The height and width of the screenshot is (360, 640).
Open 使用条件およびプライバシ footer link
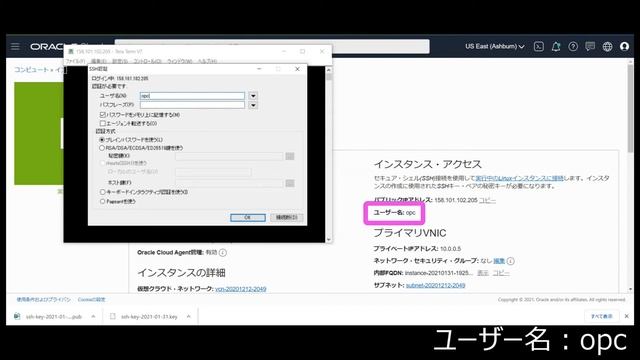(x=44, y=300)
